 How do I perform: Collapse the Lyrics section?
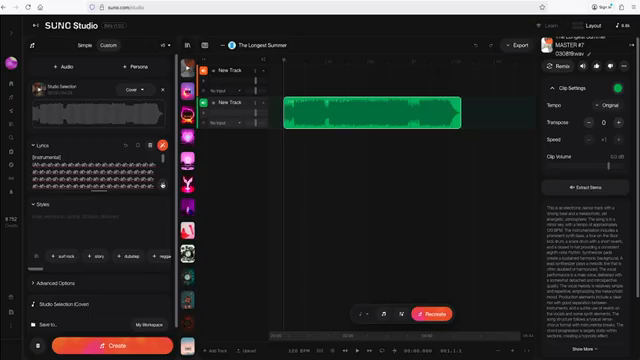tap(40, 145)
